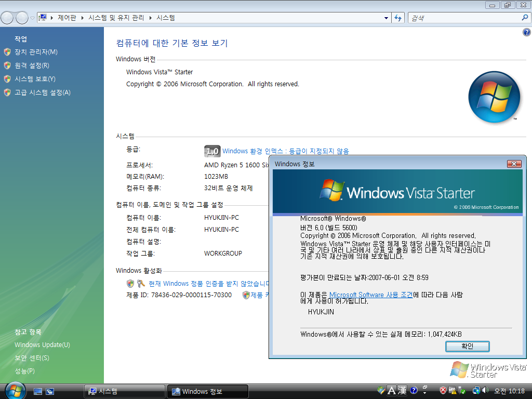Close the Windows 정보 dialog

[x=514, y=164]
